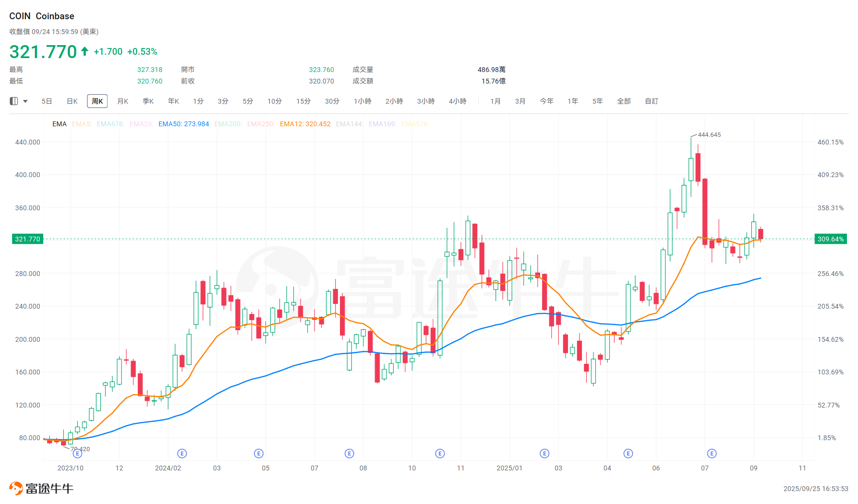Click the Futu Niuniu logo
This screenshot has height=504, width=858.
41,487
